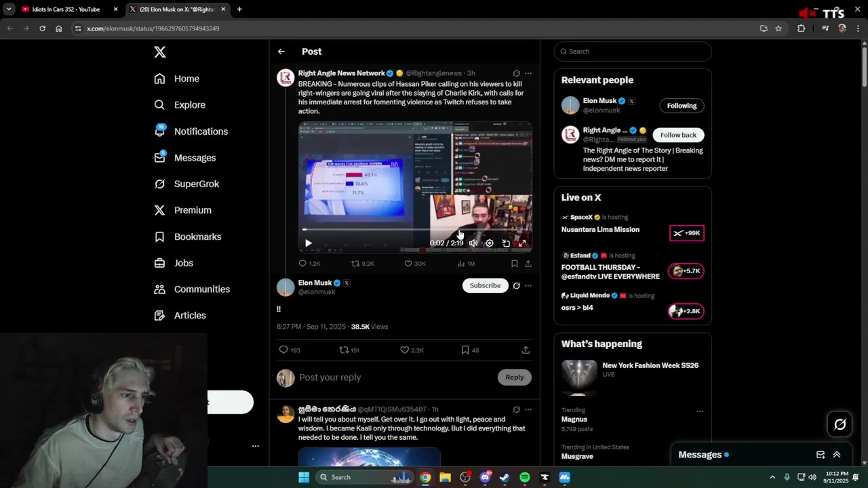Image resolution: width=868 pixels, height=488 pixels.
Task: Open browser extensions menu
Action: click(801, 28)
